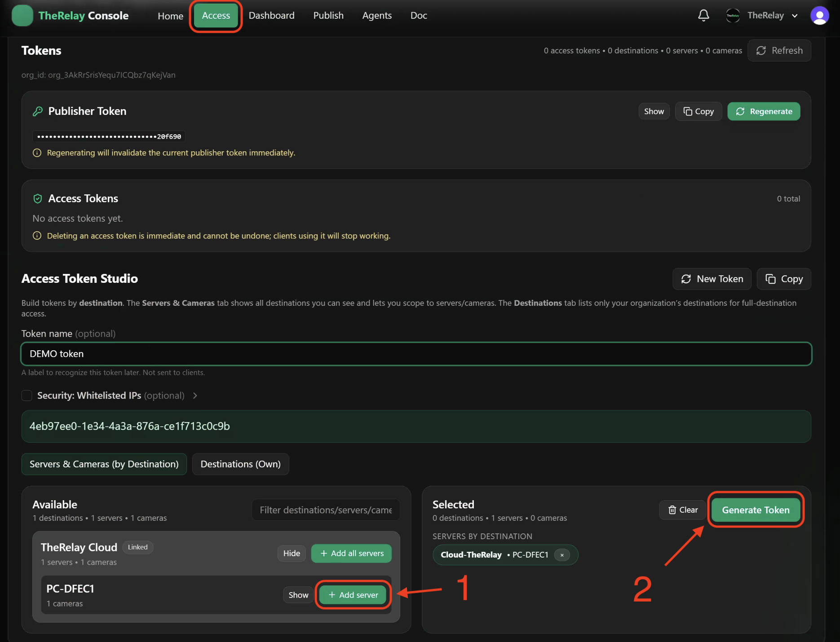The height and width of the screenshot is (642, 840).
Task: Add server PC-DFEC1 to selection
Action: coord(353,595)
